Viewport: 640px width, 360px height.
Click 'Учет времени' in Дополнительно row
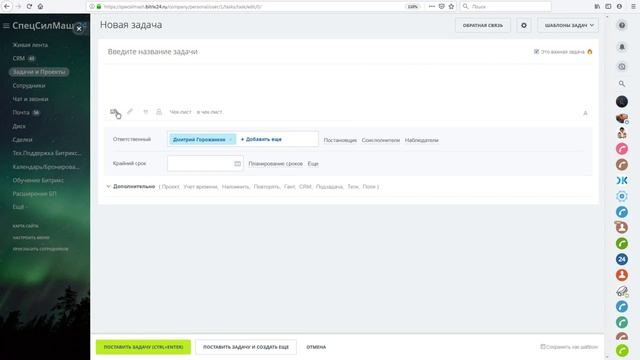[200, 187]
